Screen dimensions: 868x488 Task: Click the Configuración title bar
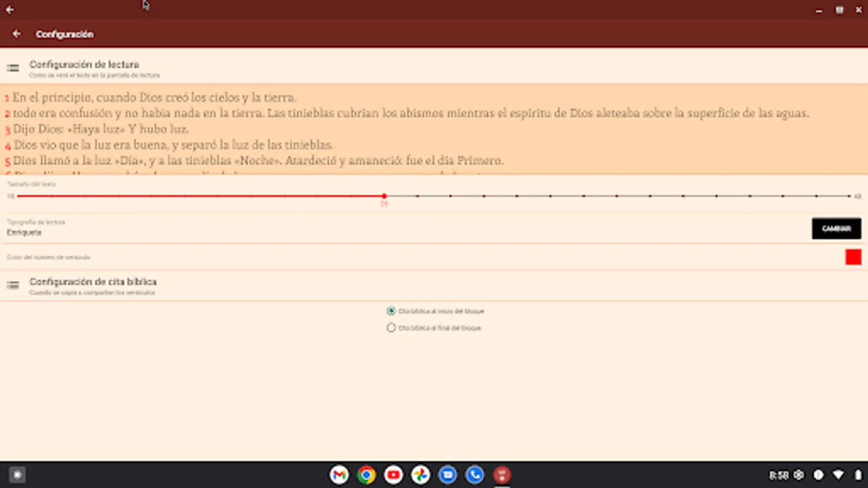(65, 34)
